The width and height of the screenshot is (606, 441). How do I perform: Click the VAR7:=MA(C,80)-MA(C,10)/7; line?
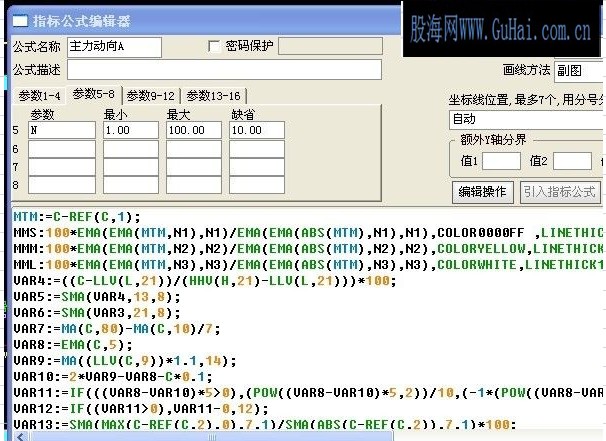pyautogui.click(x=117, y=329)
